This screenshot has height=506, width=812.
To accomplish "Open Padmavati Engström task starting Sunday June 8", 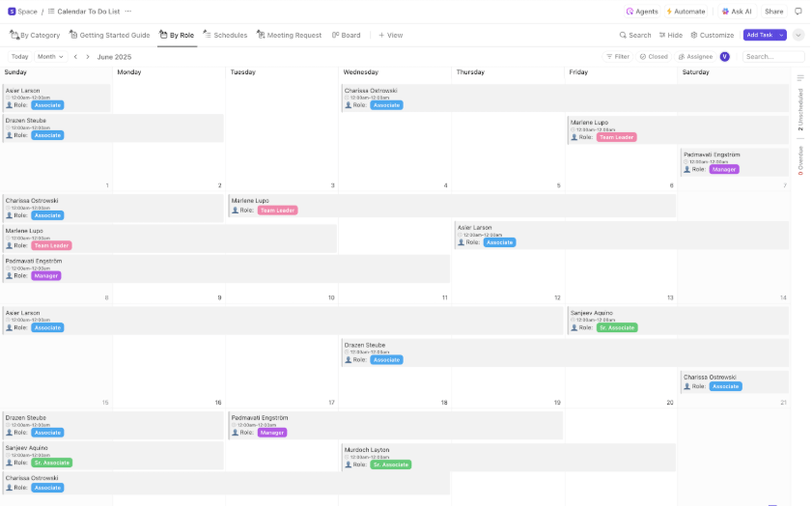I will click(x=226, y=268).
